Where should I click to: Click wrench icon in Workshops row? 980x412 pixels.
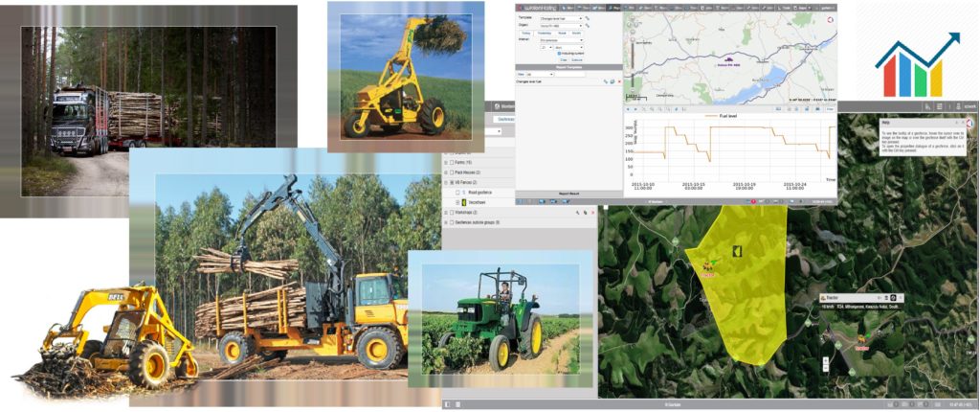577,213
